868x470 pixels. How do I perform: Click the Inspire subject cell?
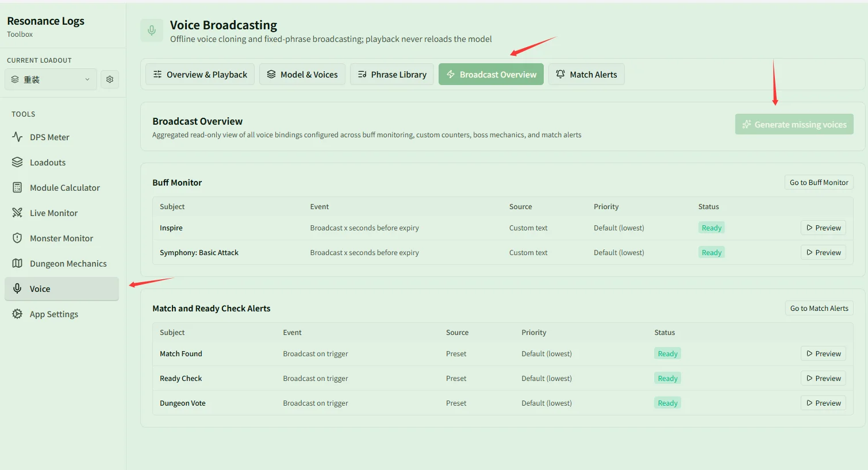tap(171, 228)
